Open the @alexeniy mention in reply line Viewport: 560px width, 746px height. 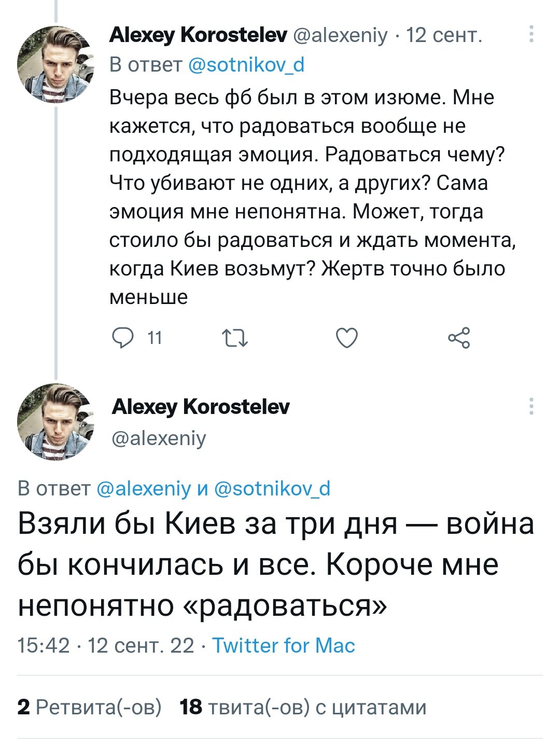click(x=144, y=489)
